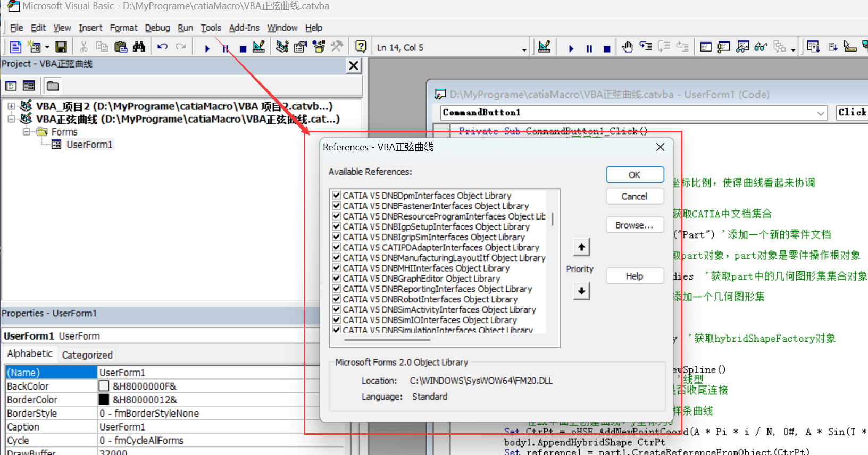This screenshot has height=455, width=868.
Task: Uncheck CATIA V5 DNBRobotInterfaces Object Library
Action: click(x=336, y=299)
